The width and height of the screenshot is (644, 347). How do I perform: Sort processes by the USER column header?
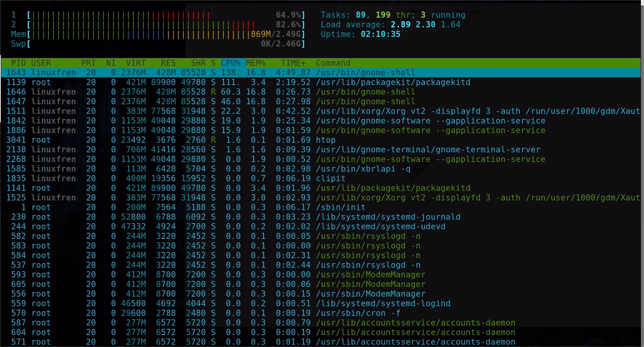[x=41, y=63]
